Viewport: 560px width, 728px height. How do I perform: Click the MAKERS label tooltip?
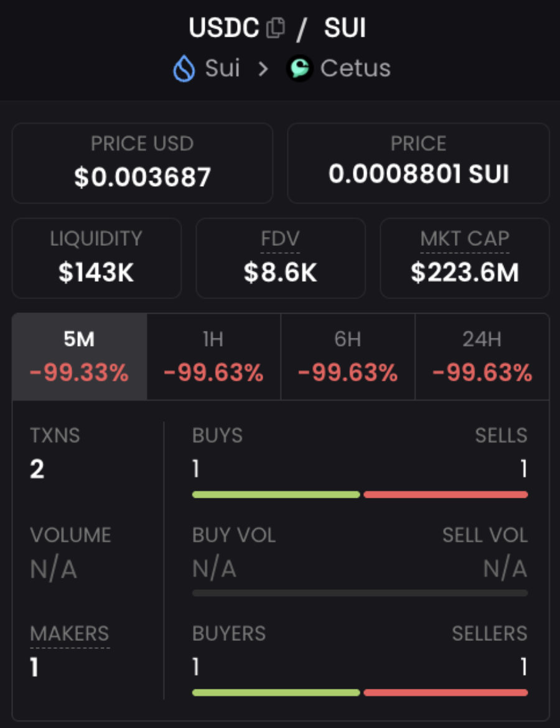coord(70,634)
